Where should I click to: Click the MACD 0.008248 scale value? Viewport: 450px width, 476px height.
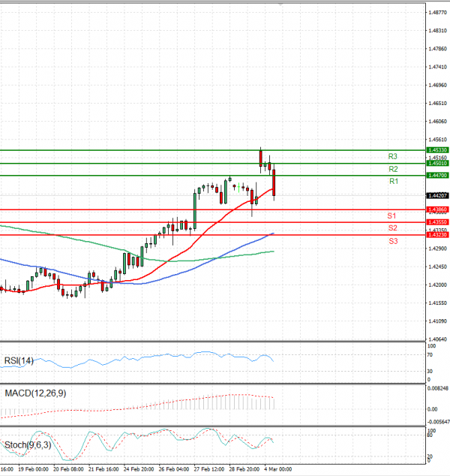(438, 388)
